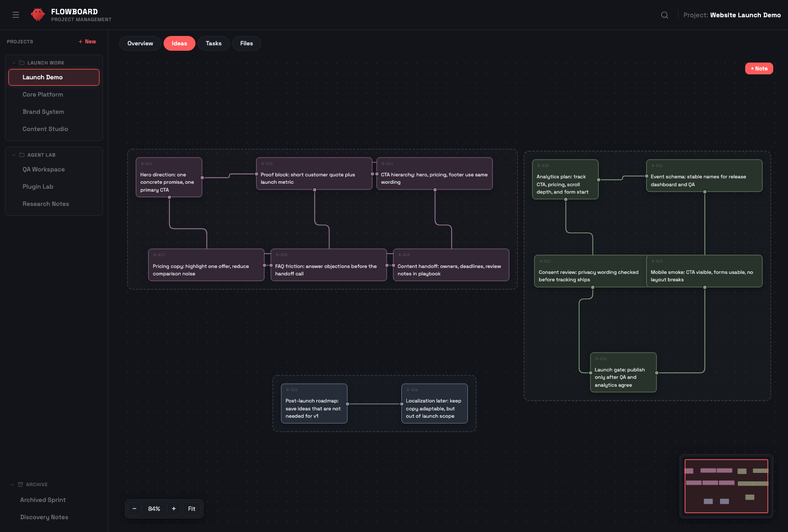Select the Launch gate note card
The width and height of the screenshot is (788, 532).
[624, 372]
